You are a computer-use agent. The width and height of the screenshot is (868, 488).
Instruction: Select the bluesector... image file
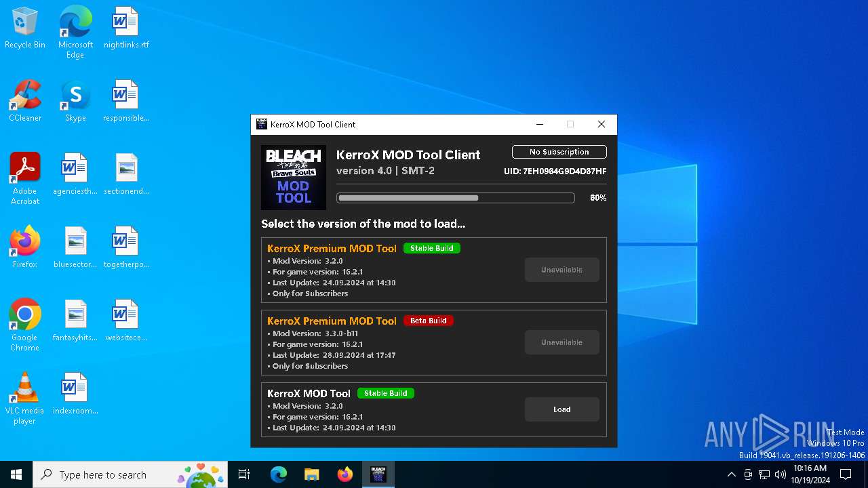[x=75, y=248]
